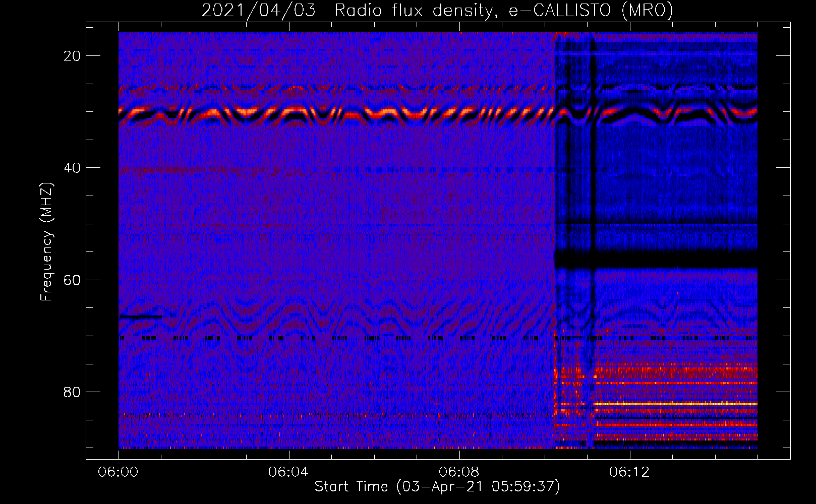Viewport: 816px width, 504px height.
Task: Click the 'Start Time (03-Apr-21 05:59:37)' axis label
Action: [x=437, y=487]
